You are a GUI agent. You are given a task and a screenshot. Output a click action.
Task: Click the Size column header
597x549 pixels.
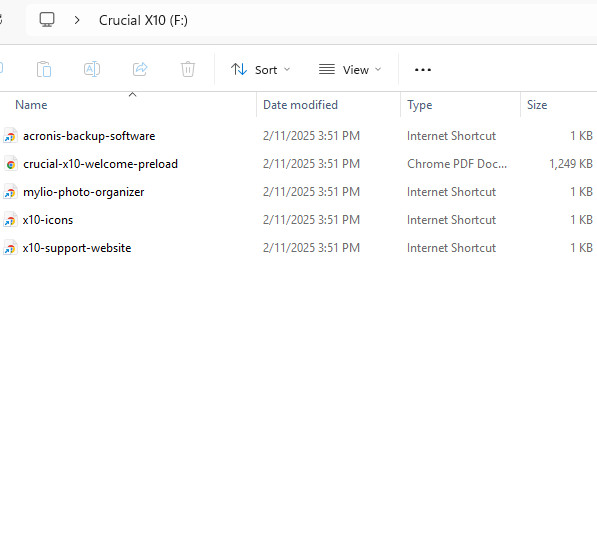pyautogui.click(x=537, y=105)
